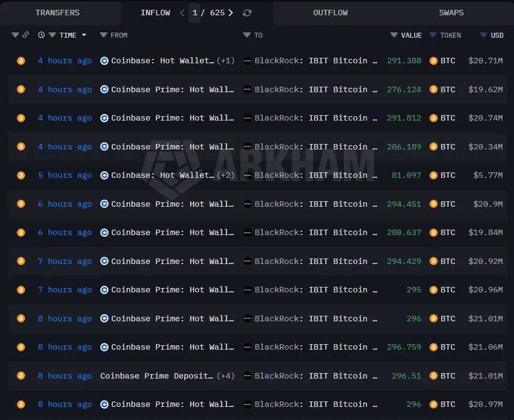Open the TIME column filter
Image resolution: width=514 pixels, height=420 pixels.
[x=52, y=35]
